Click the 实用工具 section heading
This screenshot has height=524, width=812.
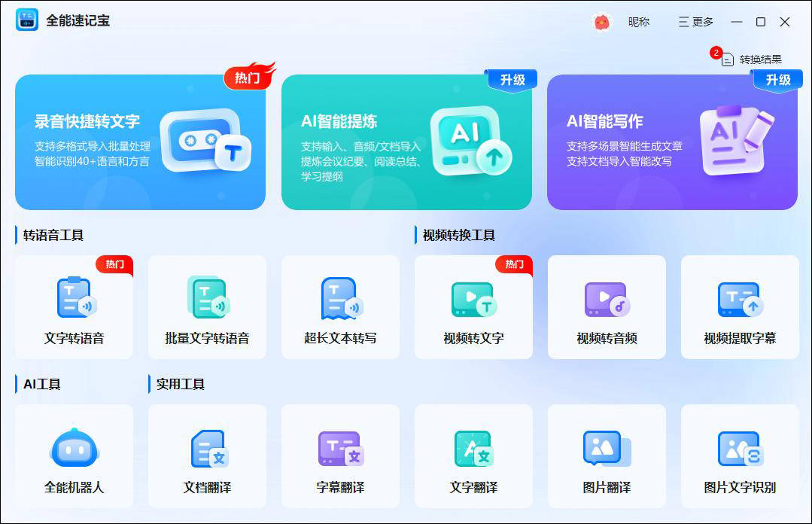180,384
